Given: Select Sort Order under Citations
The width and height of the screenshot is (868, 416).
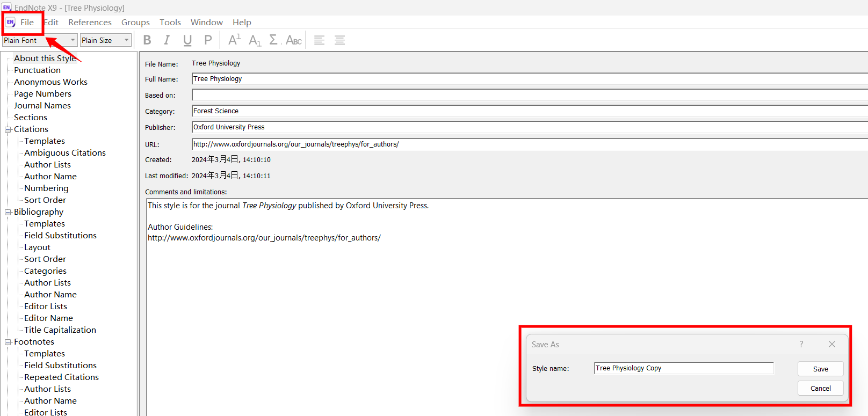Looking at the screenshot, I should click(x=45, y=200).
